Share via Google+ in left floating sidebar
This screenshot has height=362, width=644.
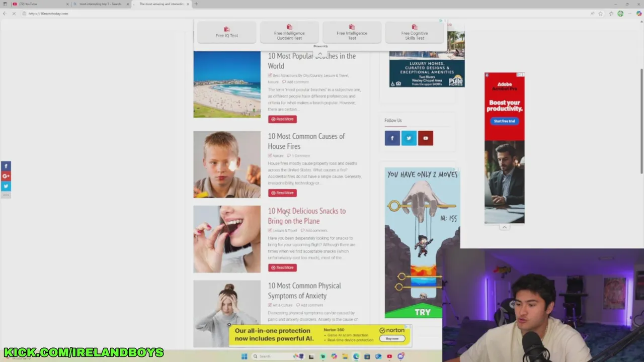tap(6, 176)
